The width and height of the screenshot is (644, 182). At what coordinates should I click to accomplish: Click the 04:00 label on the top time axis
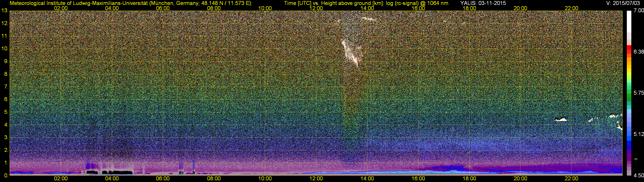(112, 8)
